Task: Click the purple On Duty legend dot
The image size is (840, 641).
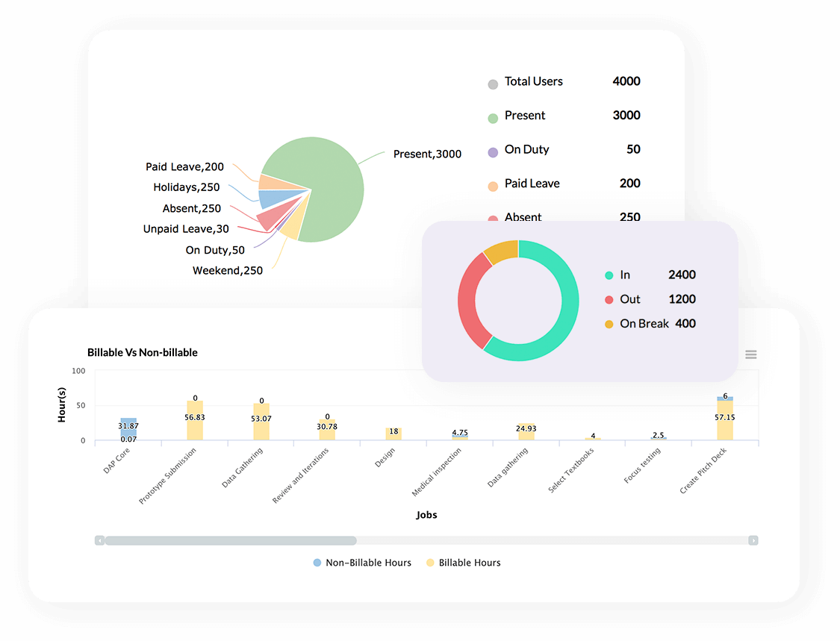Action: point(493,153)
